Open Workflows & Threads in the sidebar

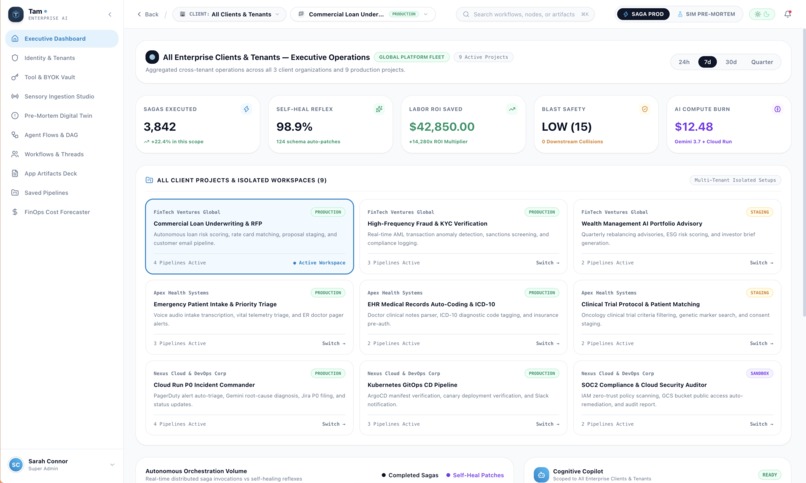62,154
